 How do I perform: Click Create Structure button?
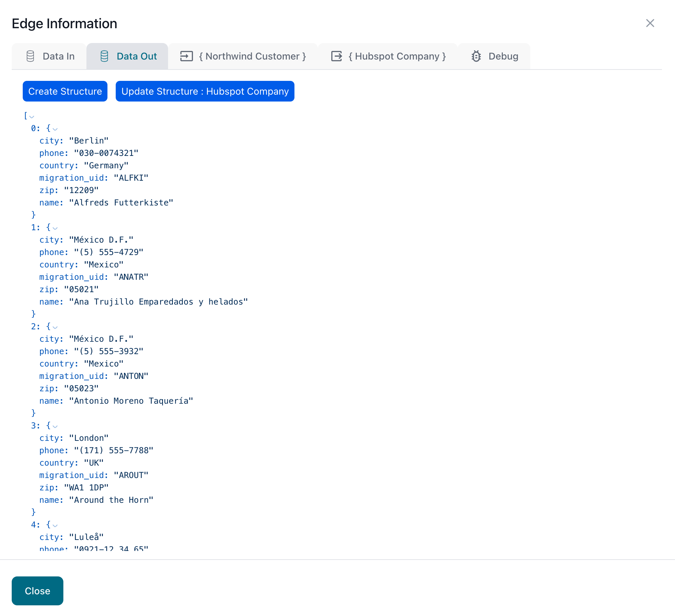(x=65, y=91)
